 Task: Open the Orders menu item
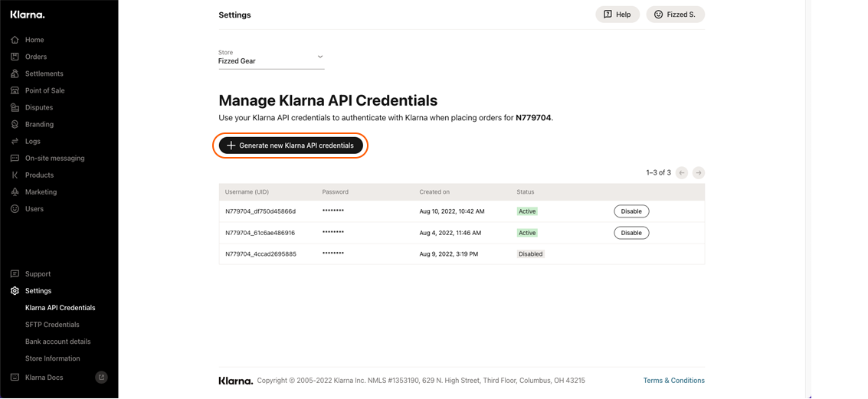point(36,57)
